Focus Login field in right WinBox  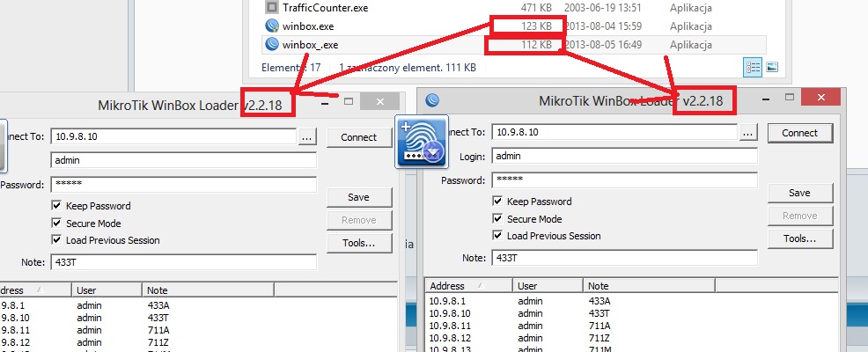click(x=624, y=156)
